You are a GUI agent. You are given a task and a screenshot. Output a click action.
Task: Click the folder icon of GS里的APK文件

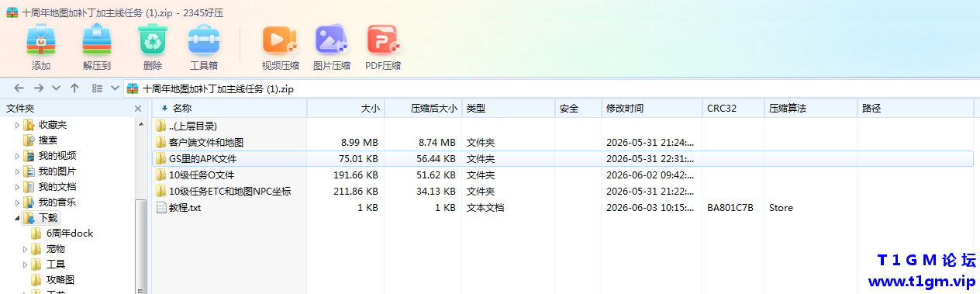coord(160,158)
